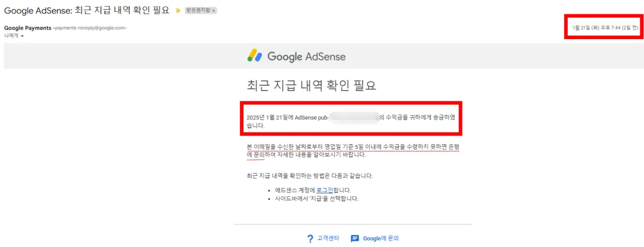
Task: Click the email timestamp 1월 21일 오후 7:44
Action: 606,28
